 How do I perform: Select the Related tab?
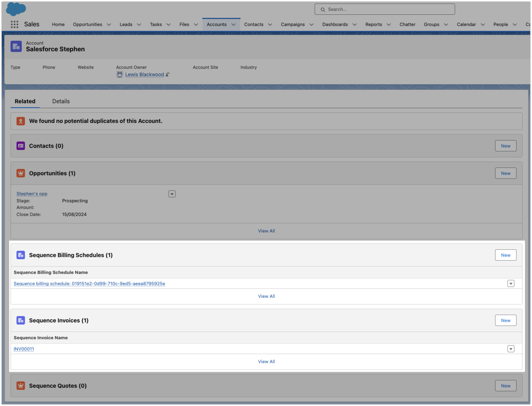pyautogui.click(x=25, y=101)
